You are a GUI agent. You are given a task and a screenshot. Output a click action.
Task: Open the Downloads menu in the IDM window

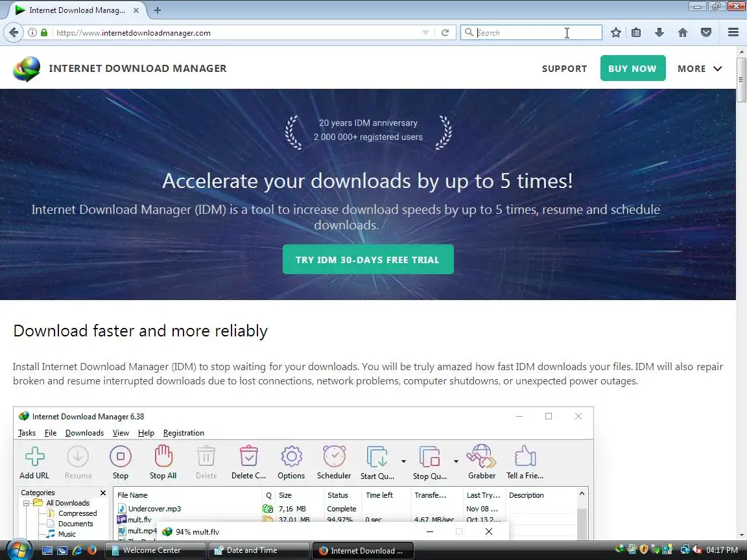(x=84, y=433)
